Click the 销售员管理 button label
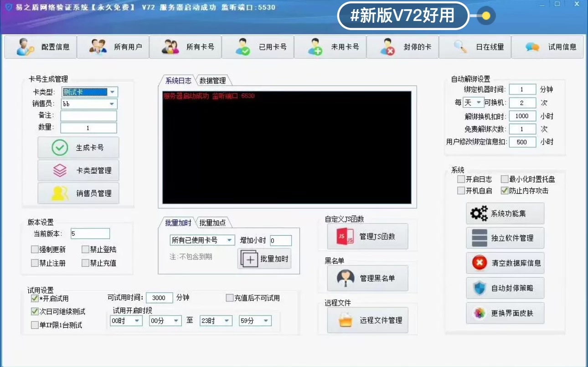This screenshot has width=588, height=367. click(x=94, y=193)
